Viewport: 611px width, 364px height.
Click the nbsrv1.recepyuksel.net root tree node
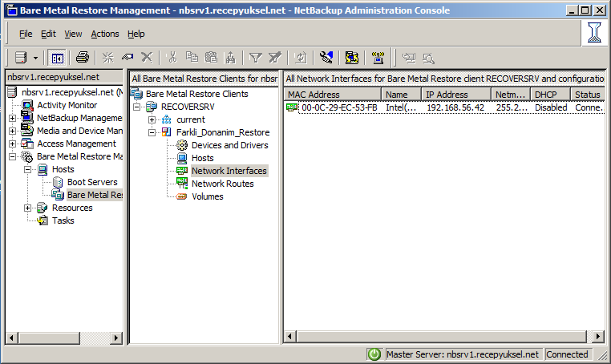pyautogui.click(x=72, y=92)
